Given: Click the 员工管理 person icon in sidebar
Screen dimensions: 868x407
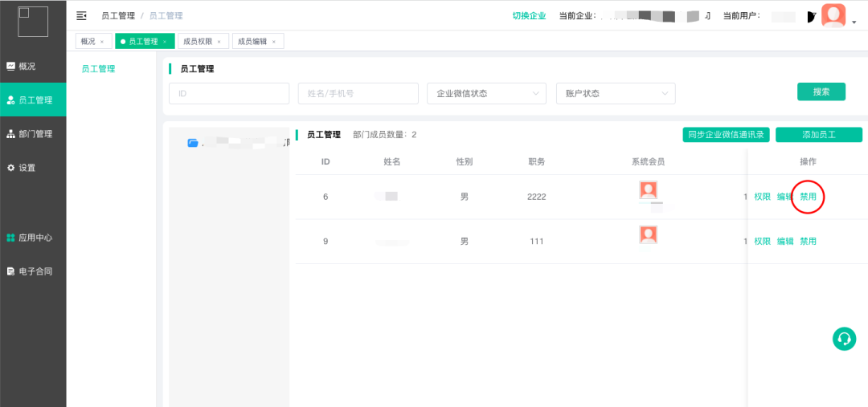Looking at the screenshot, I should coord(10,100).
